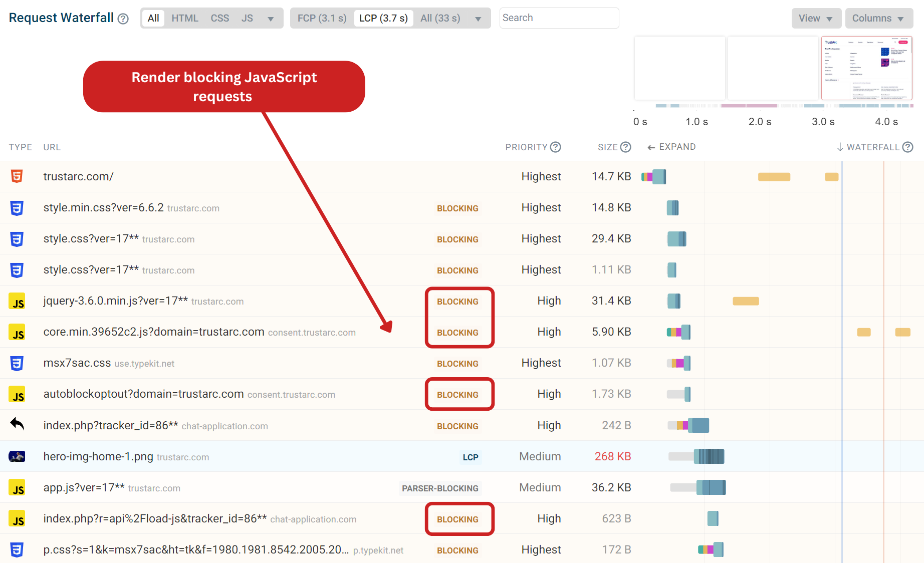
Task: Select the All resource type filter
Action: click(x=153, y=18)
